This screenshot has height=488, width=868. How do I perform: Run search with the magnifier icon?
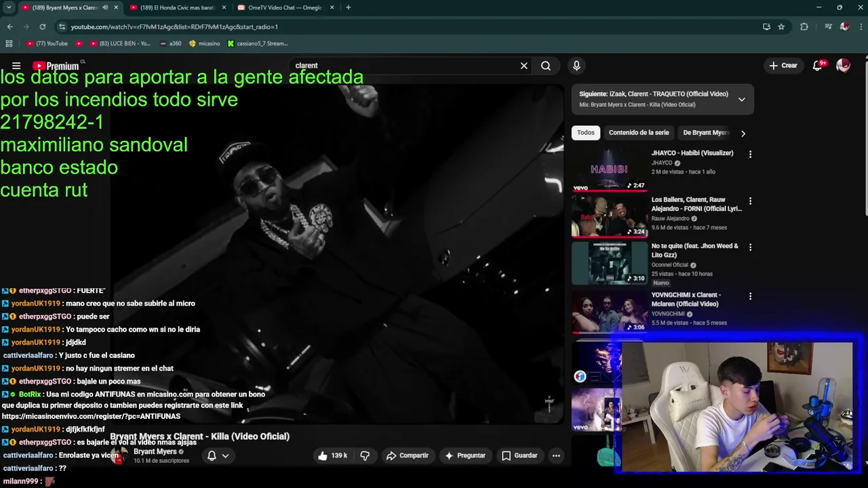(x=546, y=66)
